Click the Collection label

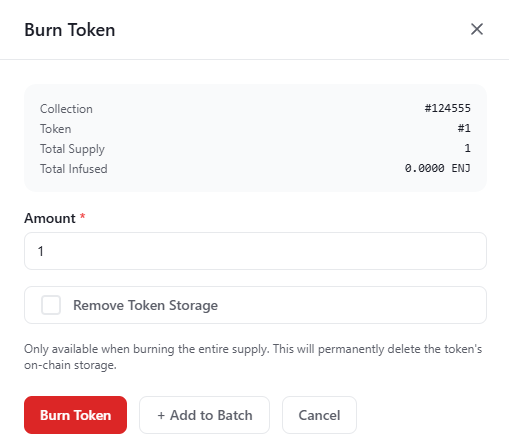click(66, 109)
